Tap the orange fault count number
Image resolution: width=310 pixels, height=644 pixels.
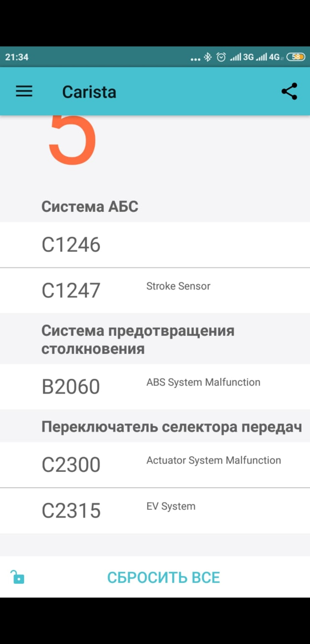click(72, 140)
